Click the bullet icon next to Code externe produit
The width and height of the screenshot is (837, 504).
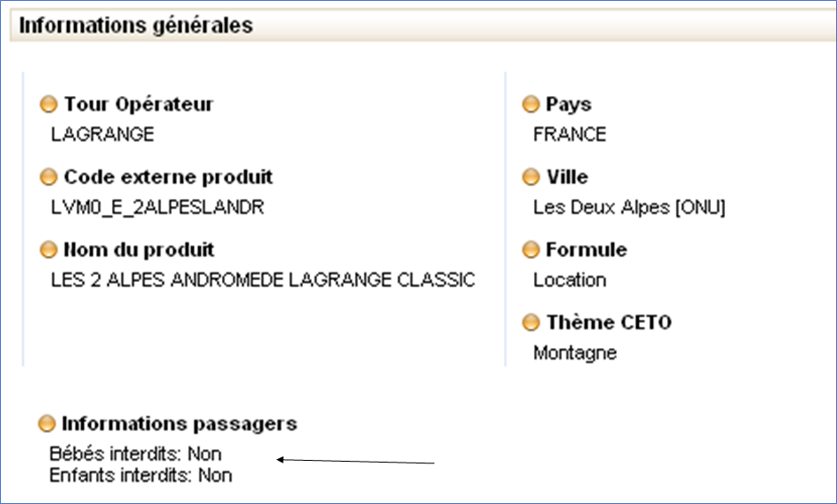tap(48, 177)
